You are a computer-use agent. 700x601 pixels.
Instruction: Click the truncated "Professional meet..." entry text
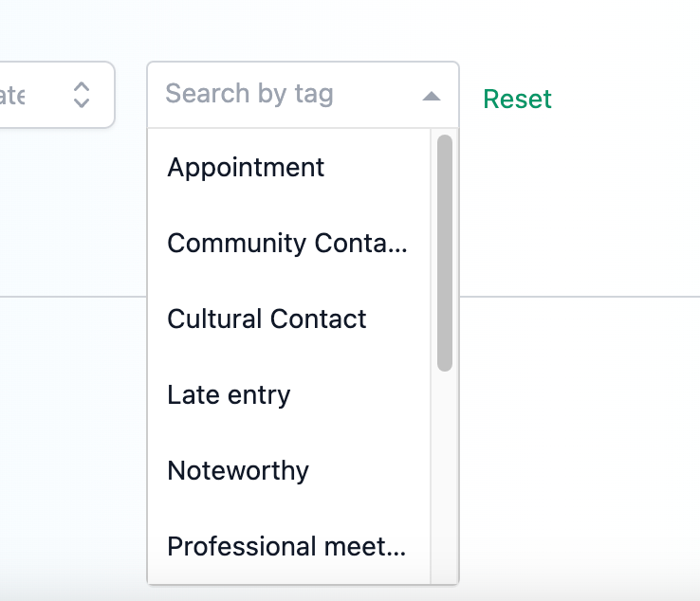pos(286,547)
